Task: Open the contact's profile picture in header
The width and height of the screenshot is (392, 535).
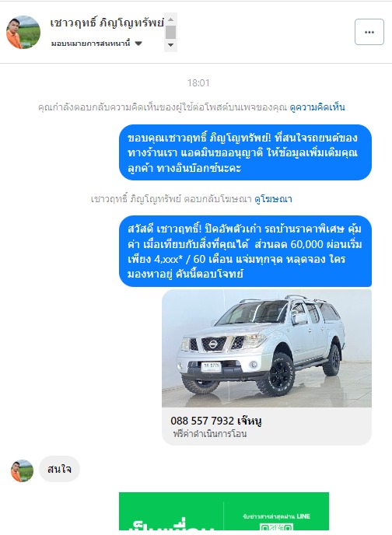Action: click(23, 32)
